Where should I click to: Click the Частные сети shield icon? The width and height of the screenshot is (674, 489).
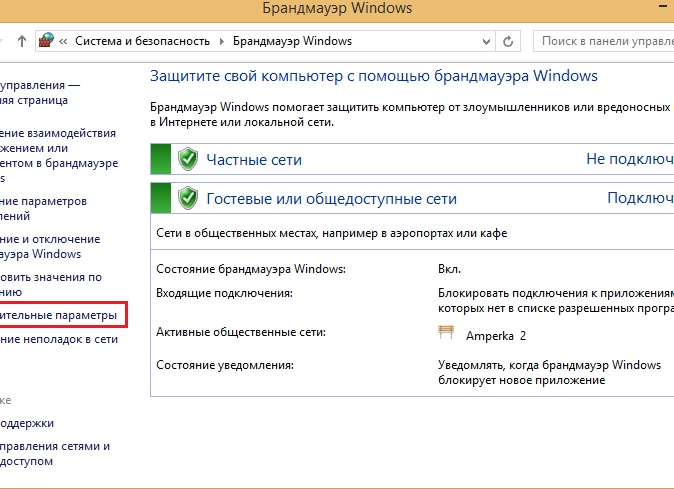point(188,159)
